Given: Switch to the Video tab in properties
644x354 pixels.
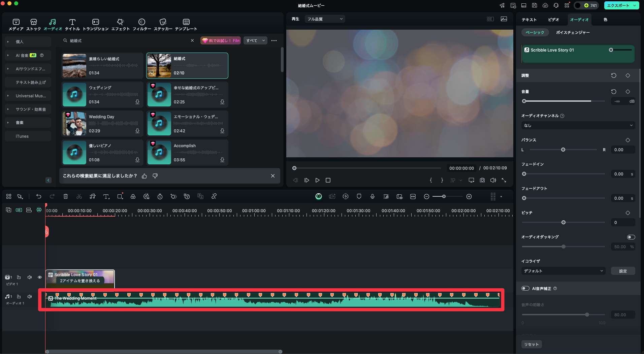Looking at the screenshot, I should click(553, 20).
